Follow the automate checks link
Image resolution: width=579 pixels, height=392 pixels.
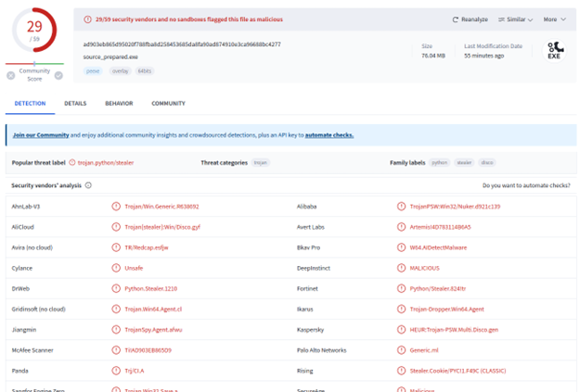(x=329, y=135)
